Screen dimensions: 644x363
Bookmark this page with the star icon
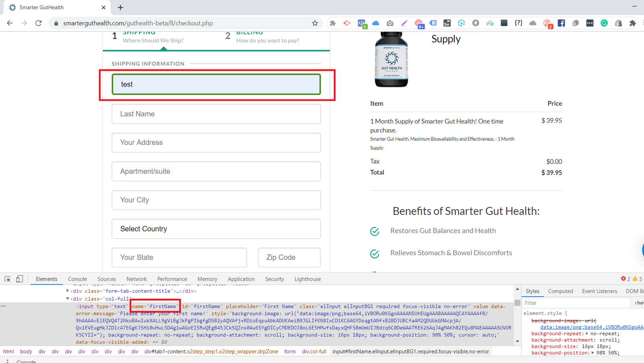[x=315, y=23]
